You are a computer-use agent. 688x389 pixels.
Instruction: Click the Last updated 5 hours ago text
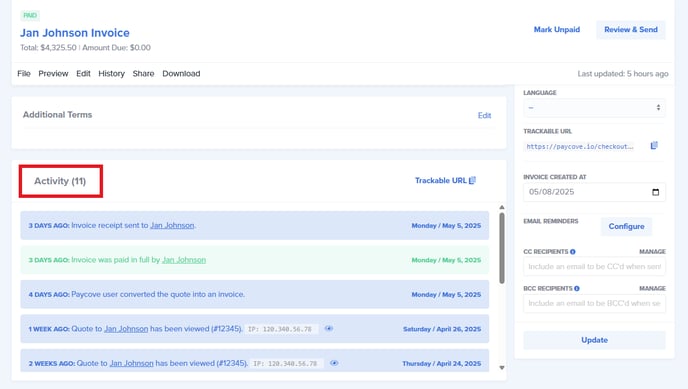pyautogui.click(x=623, y=74)
